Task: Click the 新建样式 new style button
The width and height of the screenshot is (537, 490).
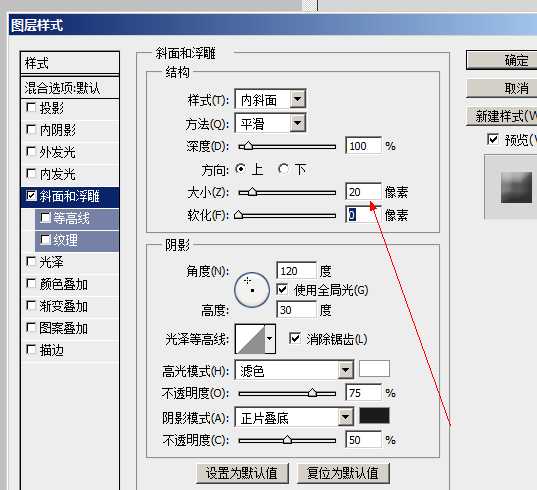Action: 502,116
